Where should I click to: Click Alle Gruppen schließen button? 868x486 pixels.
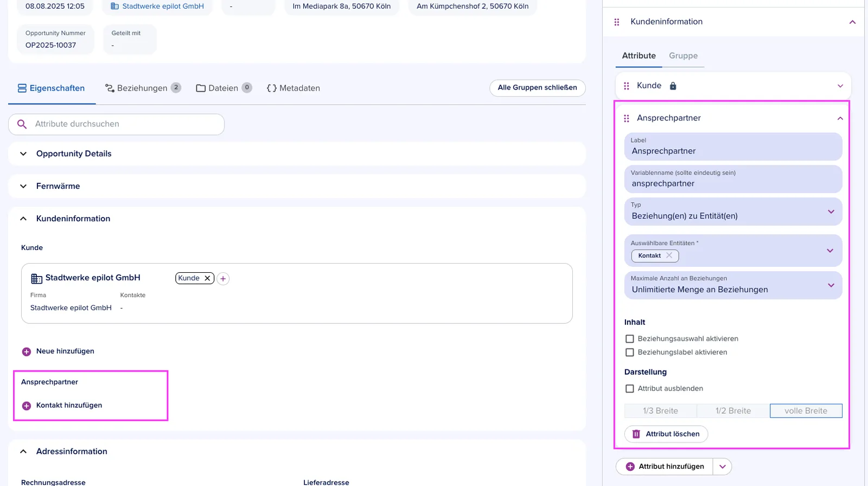pyautogui.click(x=538, y=88)
